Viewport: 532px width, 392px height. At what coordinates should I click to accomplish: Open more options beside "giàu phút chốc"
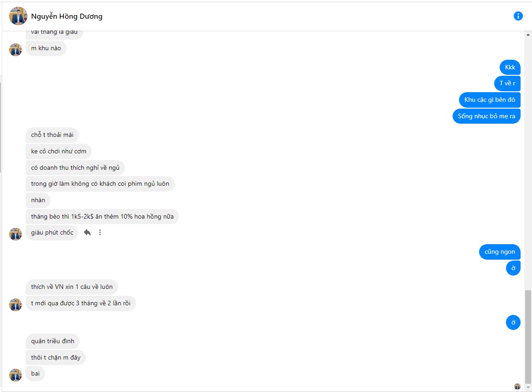tap(100, 232)
